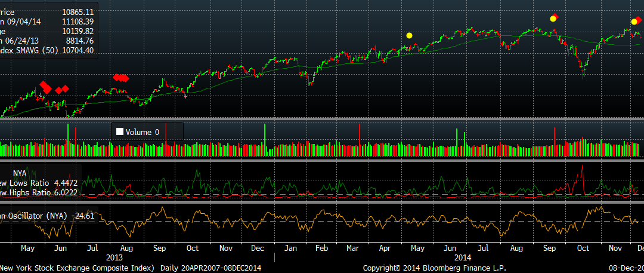Select the 2013 year label on the axis
The height and width of the screenshot is (273, 644).
tap(114, 257)
